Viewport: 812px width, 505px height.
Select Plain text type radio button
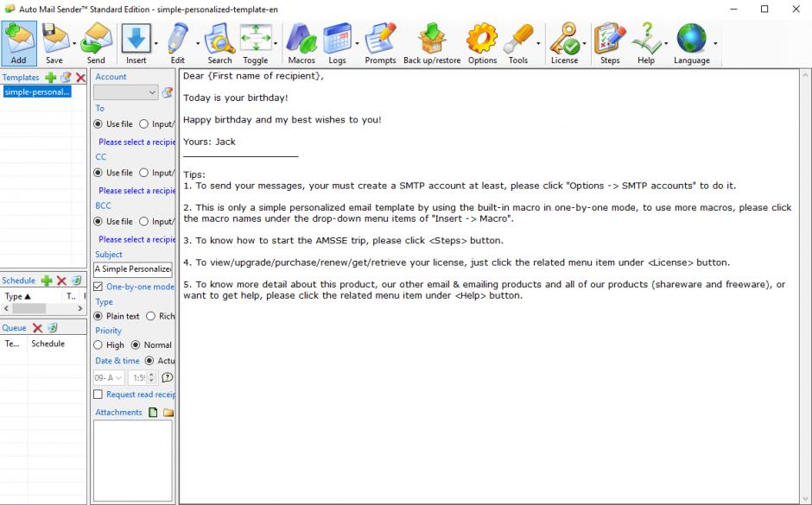coord(98,316)
